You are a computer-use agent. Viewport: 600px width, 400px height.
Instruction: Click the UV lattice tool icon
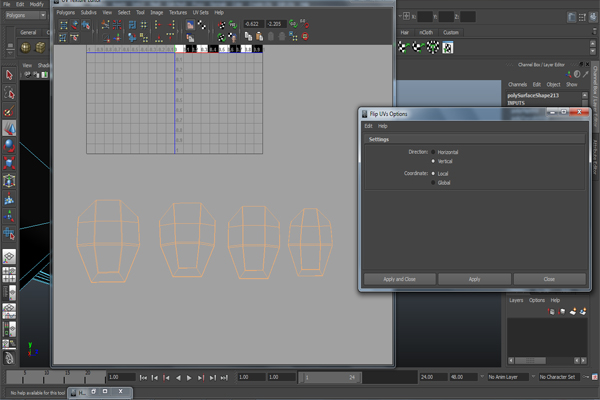64,25
